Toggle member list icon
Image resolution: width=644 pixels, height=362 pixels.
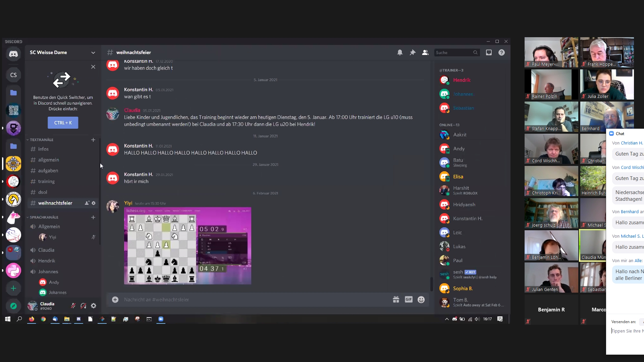point(425,52)
